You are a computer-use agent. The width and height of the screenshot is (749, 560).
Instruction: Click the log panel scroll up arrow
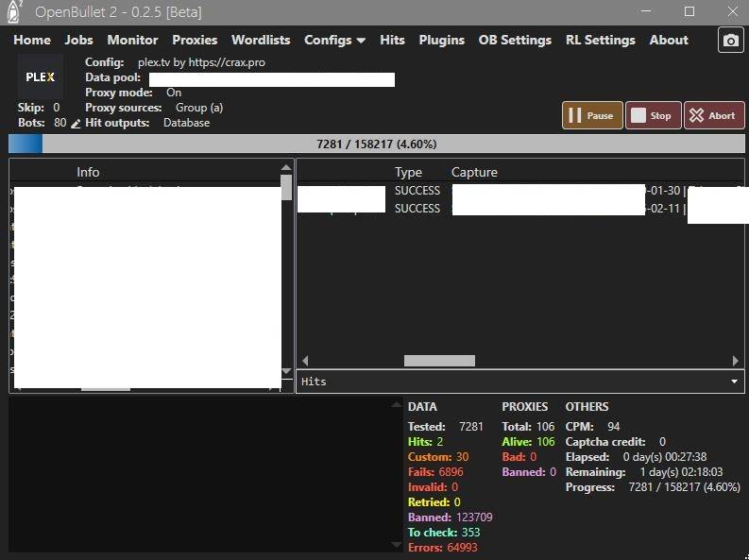[396, 405]
